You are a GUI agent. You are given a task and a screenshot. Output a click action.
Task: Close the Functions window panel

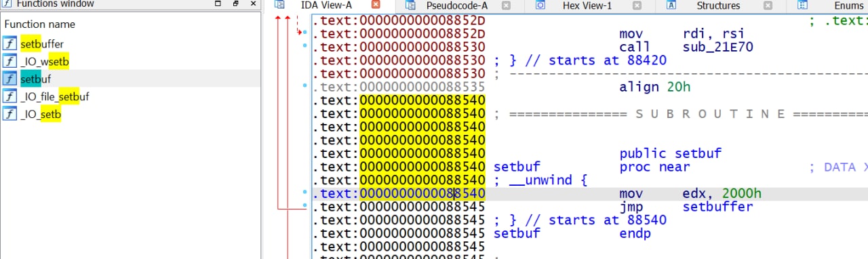253,3
